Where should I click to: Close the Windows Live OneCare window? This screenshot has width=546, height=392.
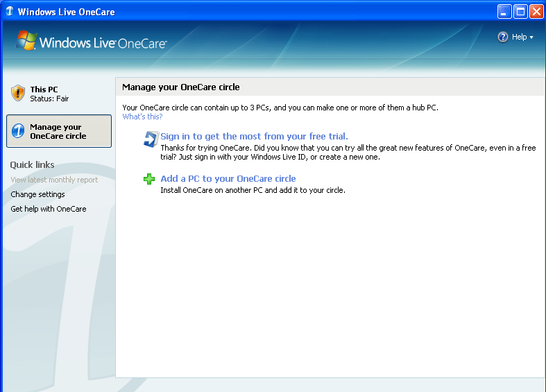(536, 12)
